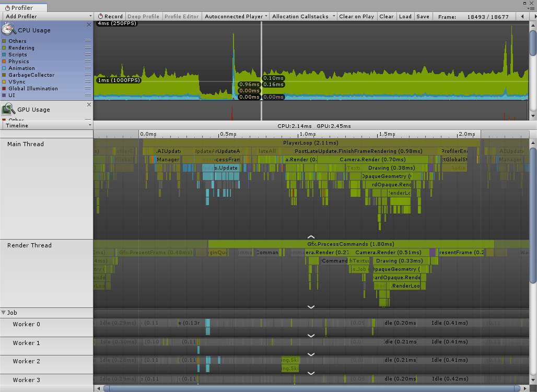
Task: Toggle Deep Profile mode
Action: tap(143, 16)
